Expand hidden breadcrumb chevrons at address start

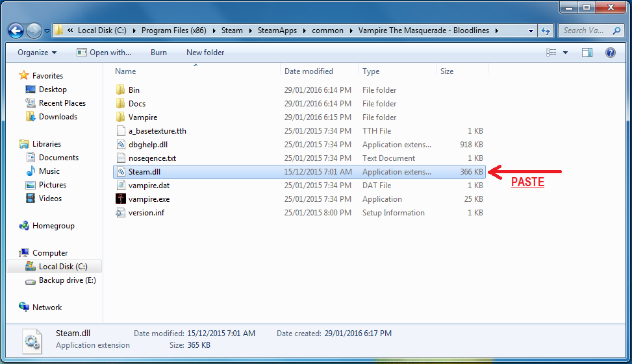pos(71,30)
